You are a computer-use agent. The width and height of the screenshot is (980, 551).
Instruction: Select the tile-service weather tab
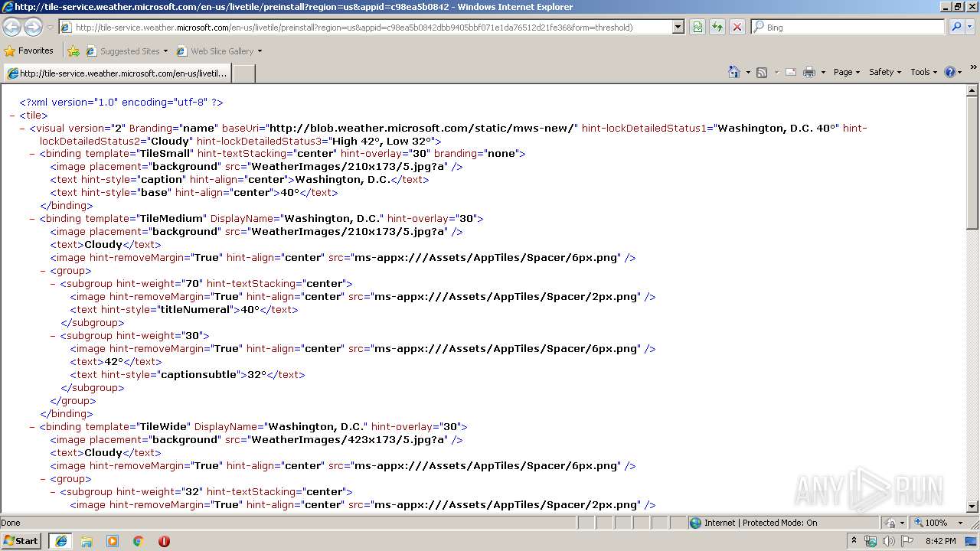117,73
